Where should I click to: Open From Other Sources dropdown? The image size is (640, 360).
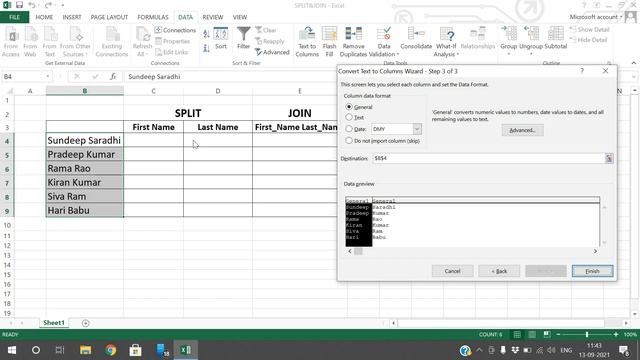coord(75,40)
